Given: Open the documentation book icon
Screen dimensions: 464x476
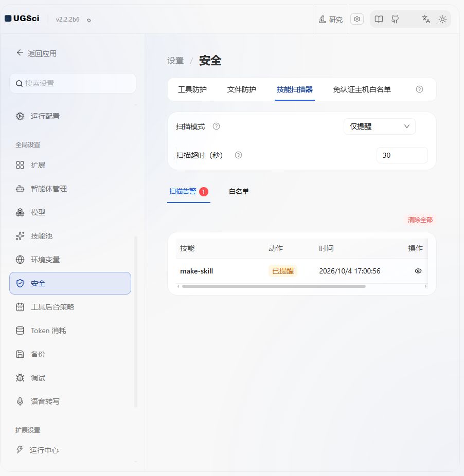Looking at the screenshot, I should (x=379, y=20).
